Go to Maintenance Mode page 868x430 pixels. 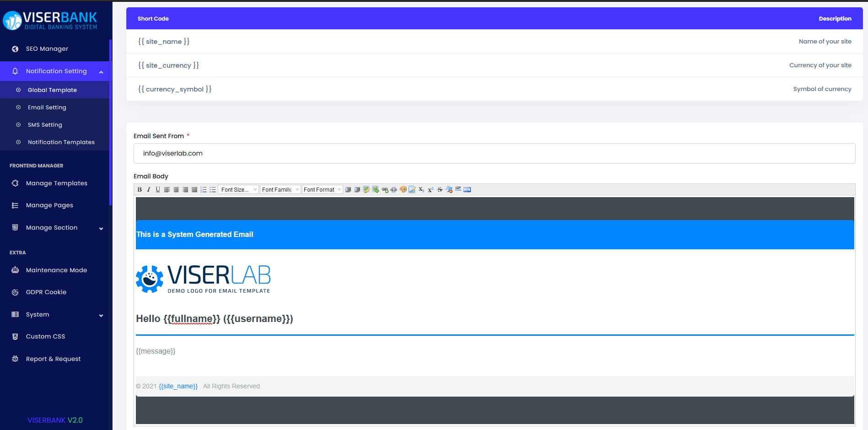tap(56, 270)
